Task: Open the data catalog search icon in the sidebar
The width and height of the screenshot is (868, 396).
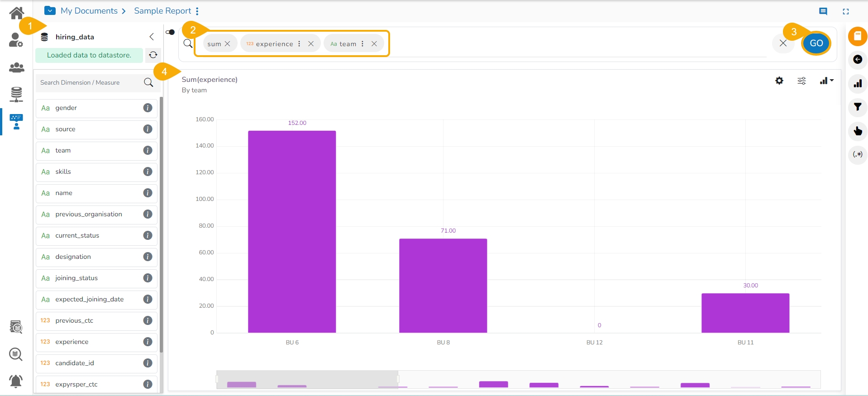Action: tap(16, 327)
